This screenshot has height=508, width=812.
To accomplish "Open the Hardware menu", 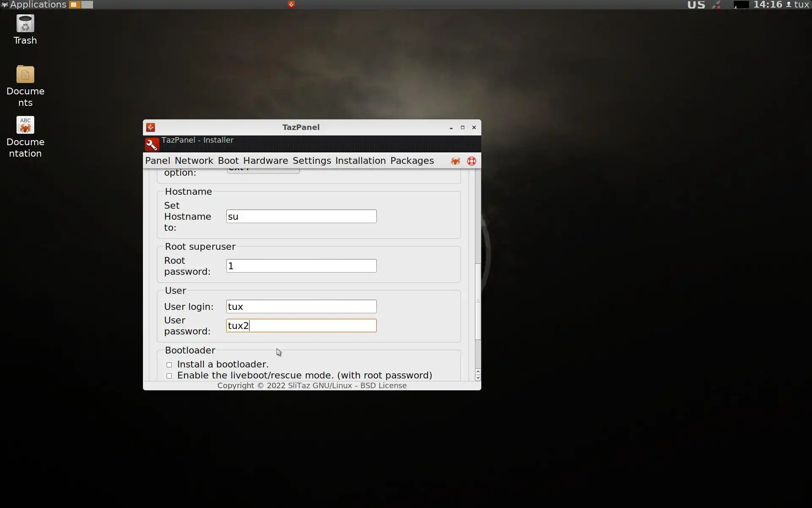I will coord(265,161).
